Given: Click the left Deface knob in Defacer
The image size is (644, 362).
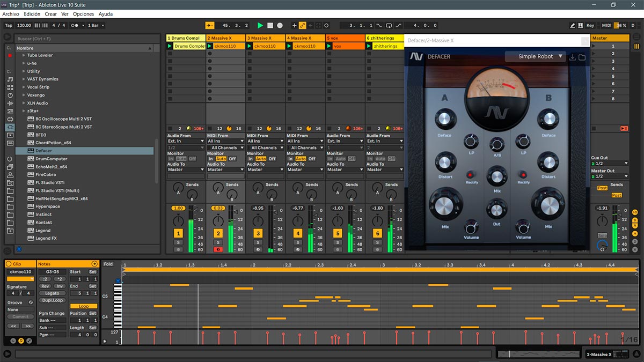Looking at the screenshot, I should (444, 120).
